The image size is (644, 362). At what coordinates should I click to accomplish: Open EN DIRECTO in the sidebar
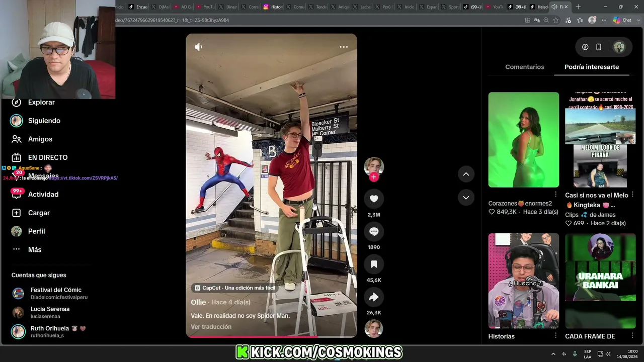click(x=48, y=157)
